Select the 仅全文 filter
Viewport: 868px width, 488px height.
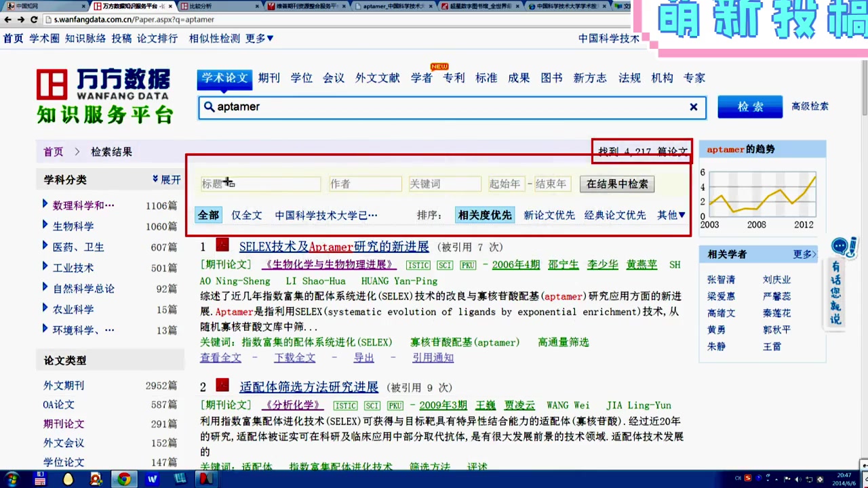tap(247, 215)
